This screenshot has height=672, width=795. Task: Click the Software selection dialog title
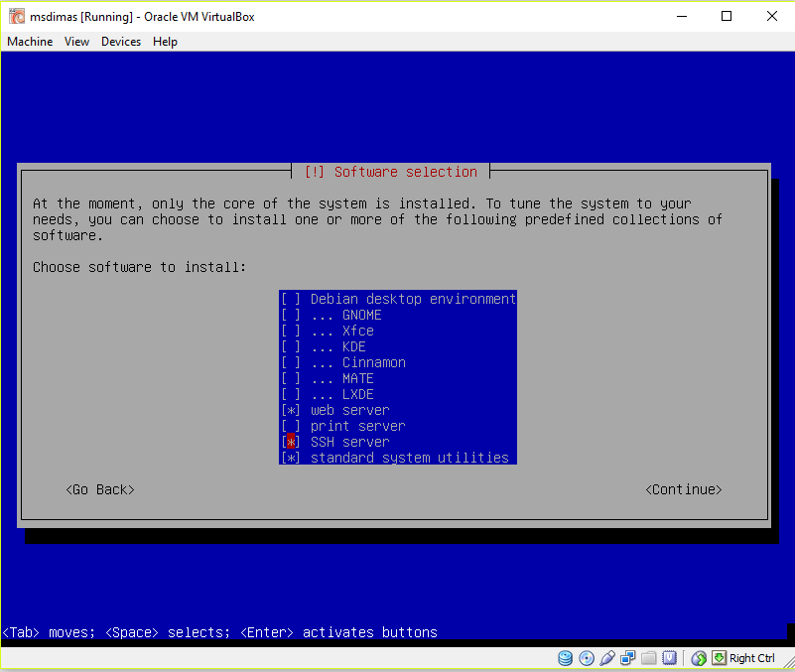[x=391, y=172]
